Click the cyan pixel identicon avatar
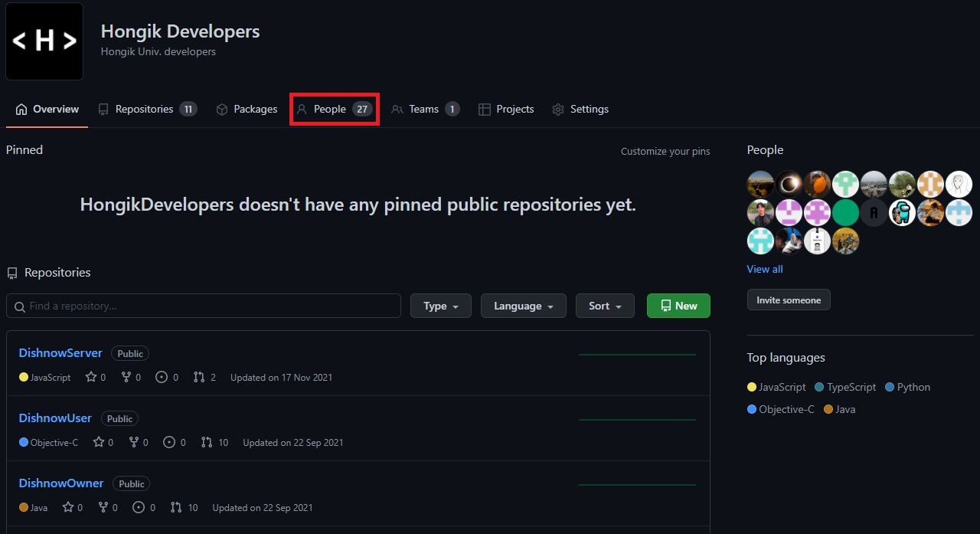Screen dimensions: 980x534 coord(760,241)
